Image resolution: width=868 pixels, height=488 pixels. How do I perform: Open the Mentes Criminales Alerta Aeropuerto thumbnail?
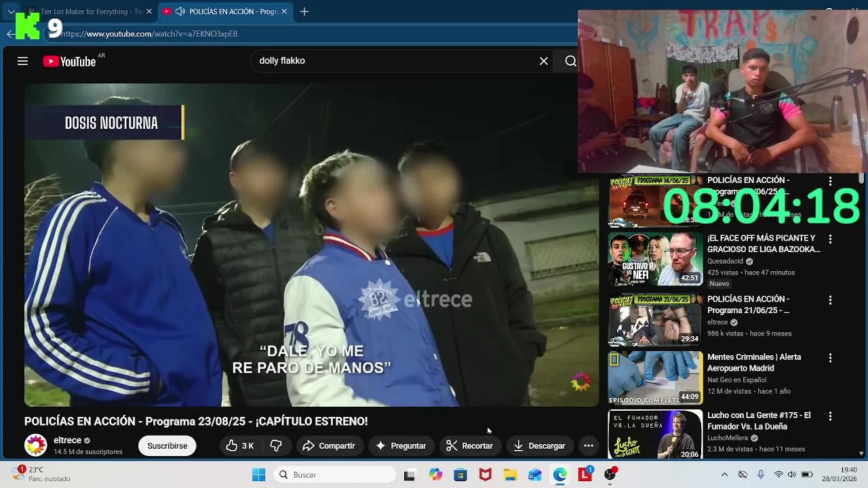pyautogui.click(x=655, y=378)
